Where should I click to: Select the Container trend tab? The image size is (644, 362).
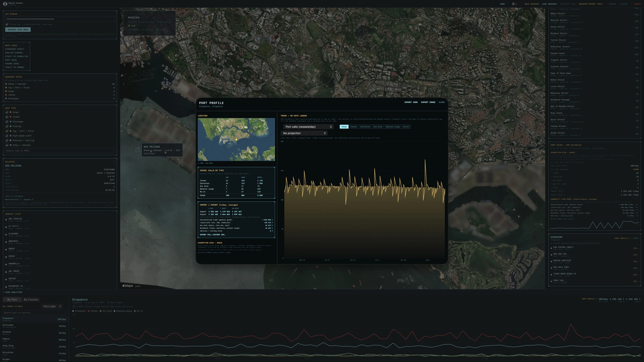click(365, 127)
